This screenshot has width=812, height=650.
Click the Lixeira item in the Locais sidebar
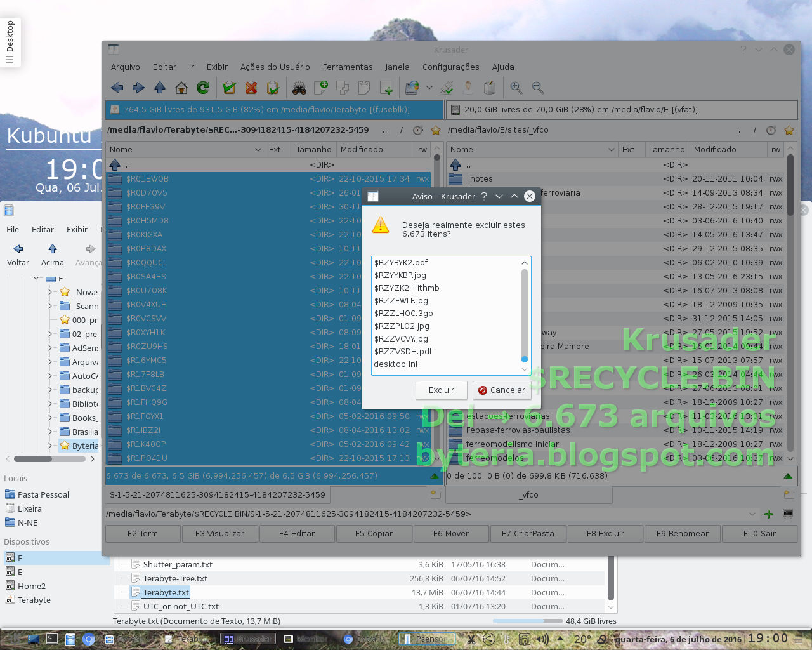click(x=29, y=508)
